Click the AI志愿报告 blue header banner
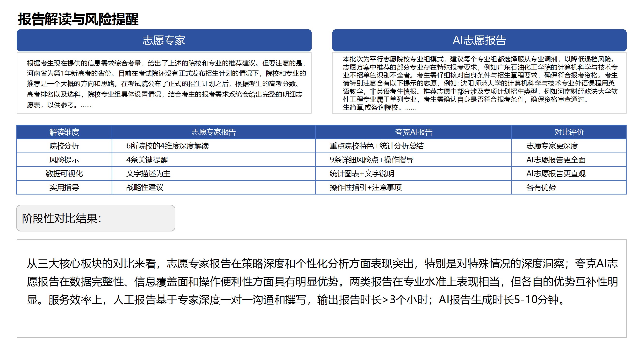The width and height of the screenshot is (644, 362). coord(479,40)
